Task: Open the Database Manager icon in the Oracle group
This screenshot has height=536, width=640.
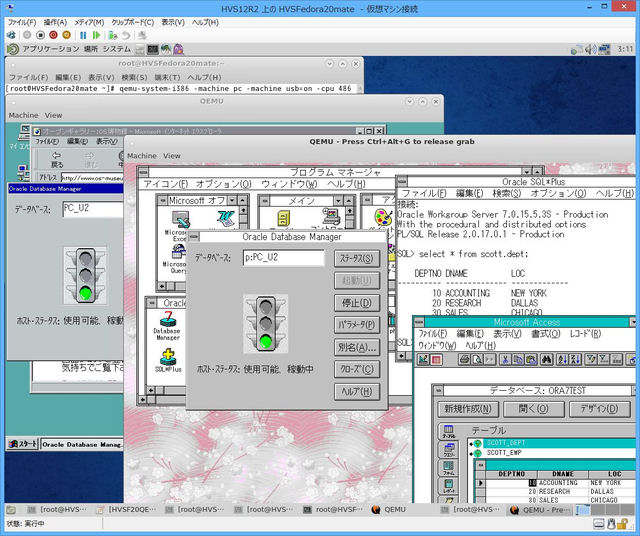Action: coord(167,325)
